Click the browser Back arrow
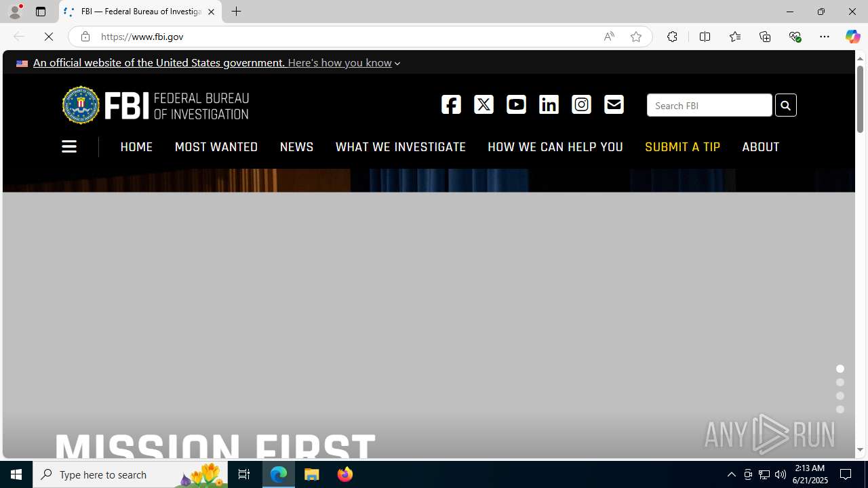This screenshot has height=488, width=868. [x=18, y=37]
